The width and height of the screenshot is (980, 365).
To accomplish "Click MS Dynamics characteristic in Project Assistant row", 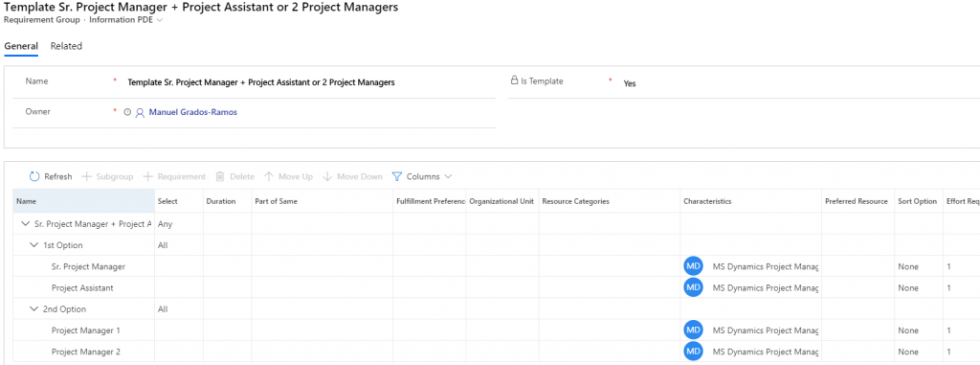I will 765,287.
